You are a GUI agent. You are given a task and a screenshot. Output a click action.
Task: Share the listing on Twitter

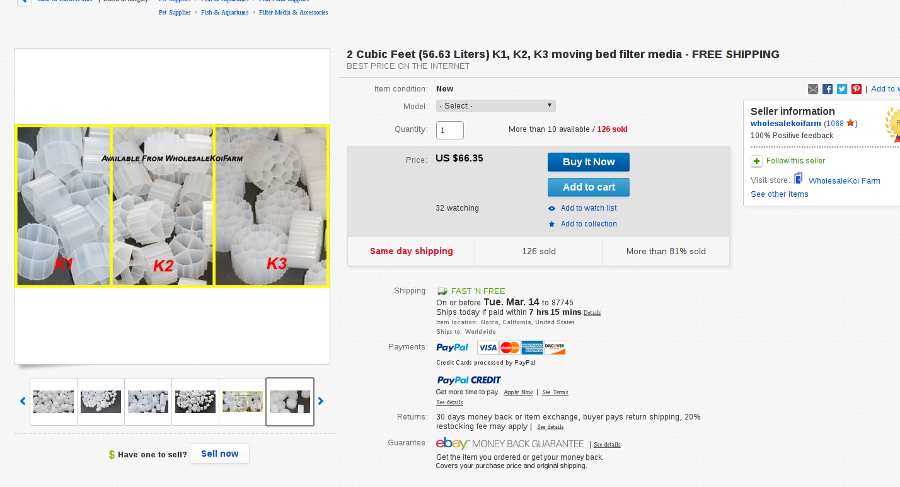[x=842, y=89]
